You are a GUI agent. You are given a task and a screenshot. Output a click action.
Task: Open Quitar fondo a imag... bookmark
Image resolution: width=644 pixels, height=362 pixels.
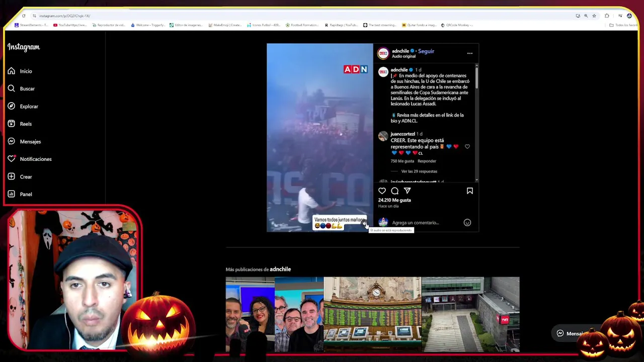click(x=419, y=25)
